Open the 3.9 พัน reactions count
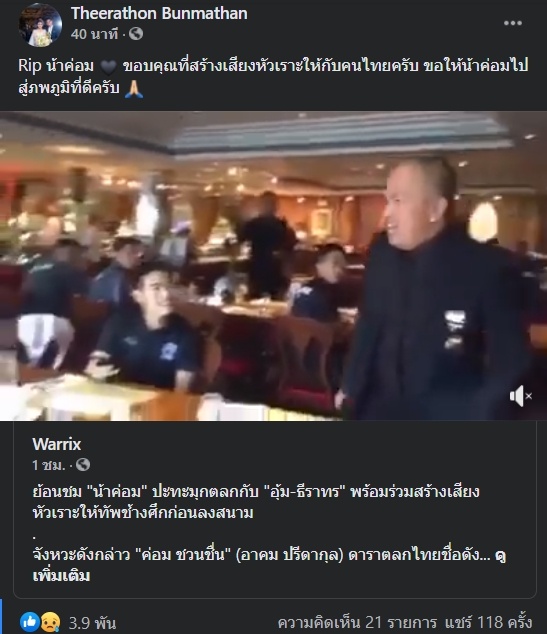This screenshot has width=547, height=634. [x=92, y=622]
